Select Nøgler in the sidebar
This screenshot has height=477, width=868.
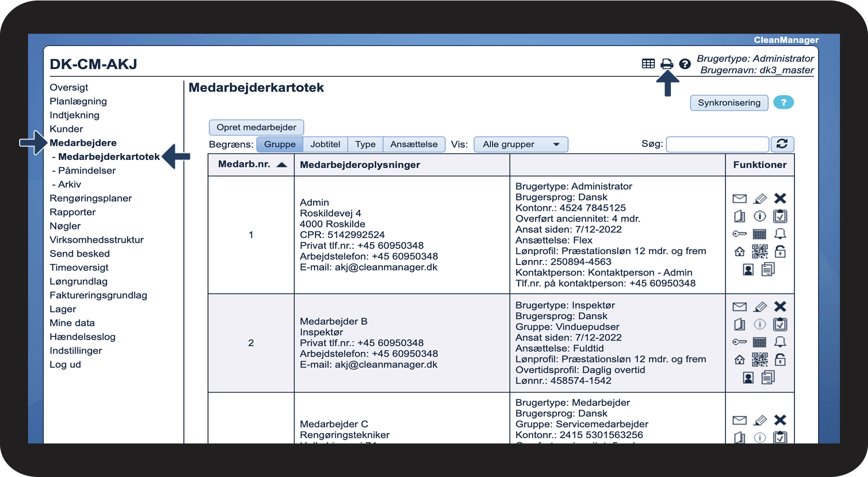(x=65, y=226)
